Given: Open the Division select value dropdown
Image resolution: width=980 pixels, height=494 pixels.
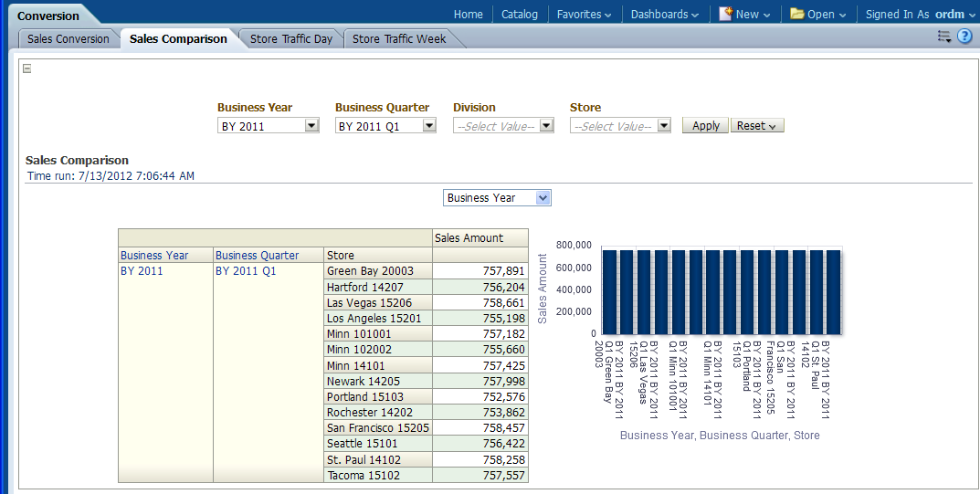Looking at the screenshot, I should [x=546, y=126].
